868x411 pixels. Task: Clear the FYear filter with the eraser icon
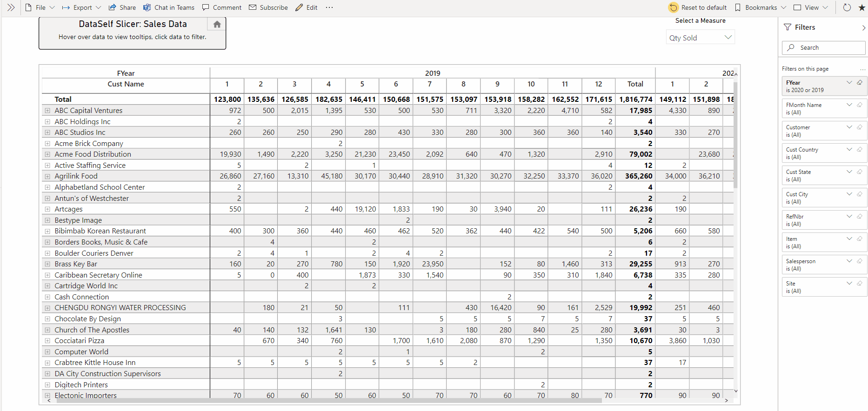860,83
